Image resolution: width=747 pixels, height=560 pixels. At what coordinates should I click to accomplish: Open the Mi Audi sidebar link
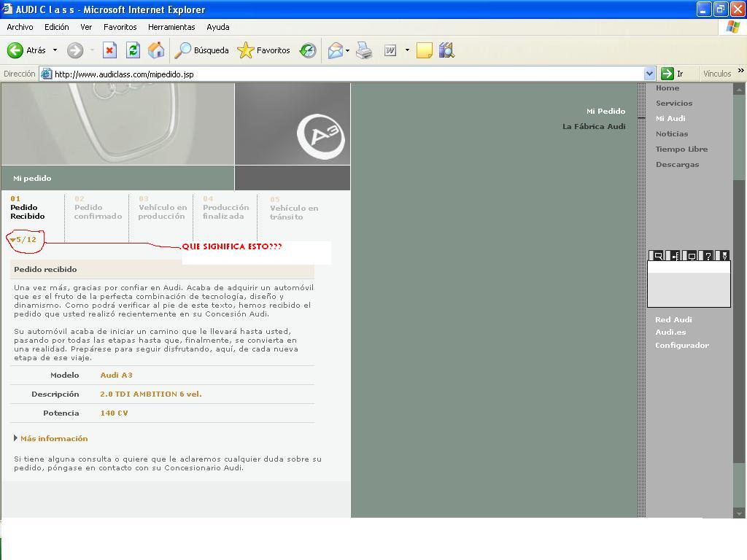(670, 119)
